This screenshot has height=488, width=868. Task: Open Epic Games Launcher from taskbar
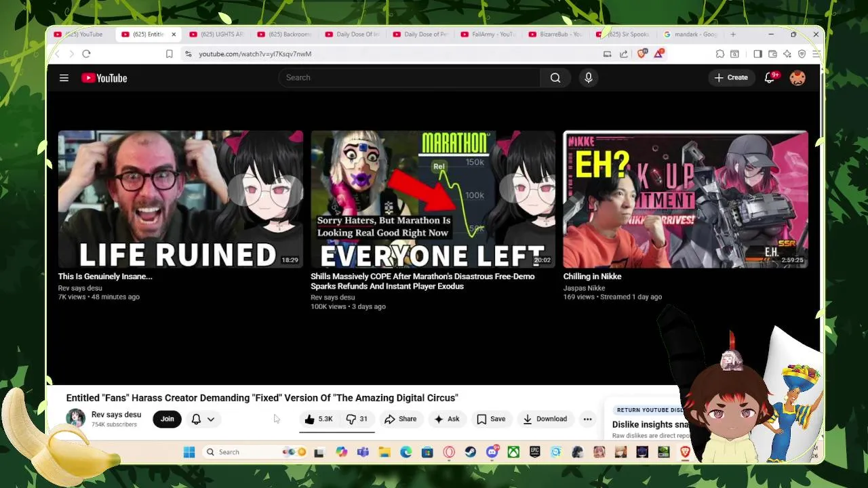(535, 452)
